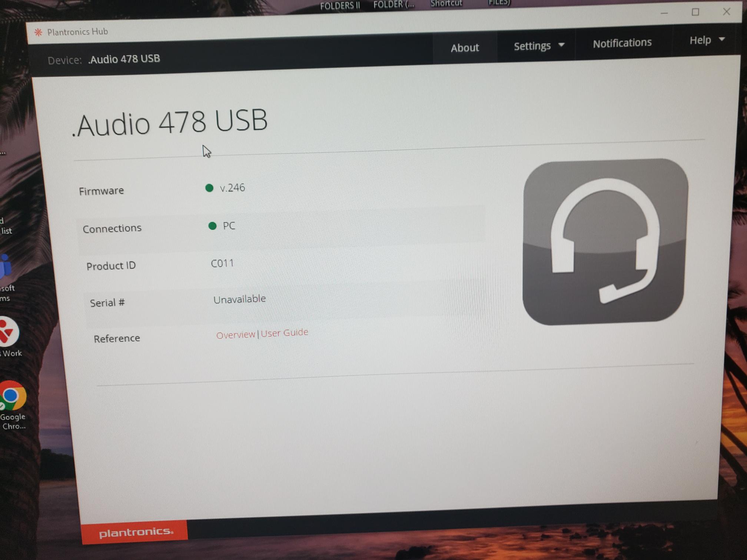
Task: Click the Product ID row label
Action: point(111,266)
